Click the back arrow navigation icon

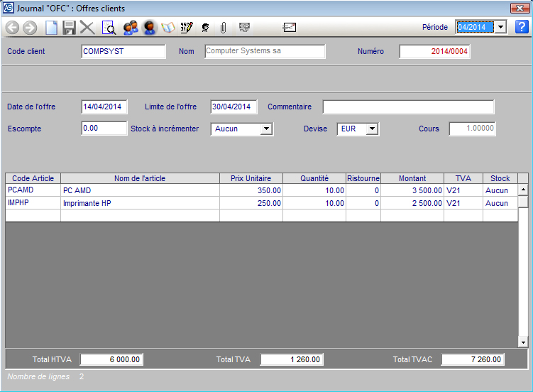[12, 28]
